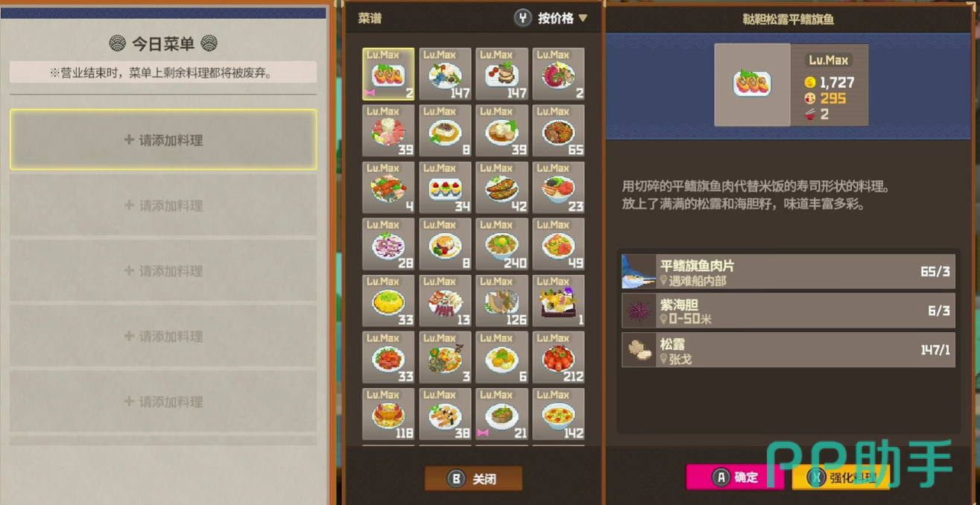Image resolution: width=980 pixels, height=505 pixels.
Task: Click the highlighted 请添加料理 menu slot
Action: point(163,139)
